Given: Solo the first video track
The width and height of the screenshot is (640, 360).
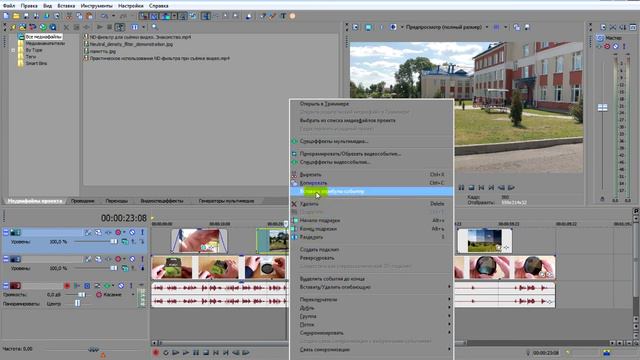Looking at the screenshot, I should 142,232.
